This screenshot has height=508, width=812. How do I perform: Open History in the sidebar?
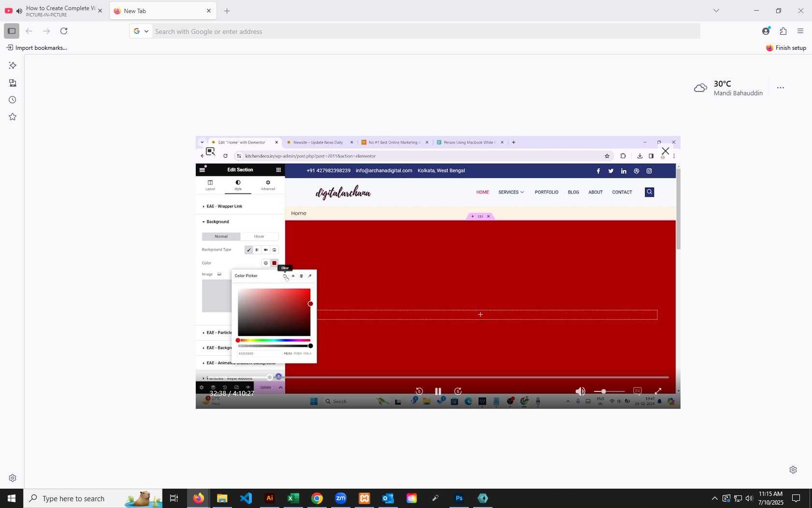[x=13, y=100]
